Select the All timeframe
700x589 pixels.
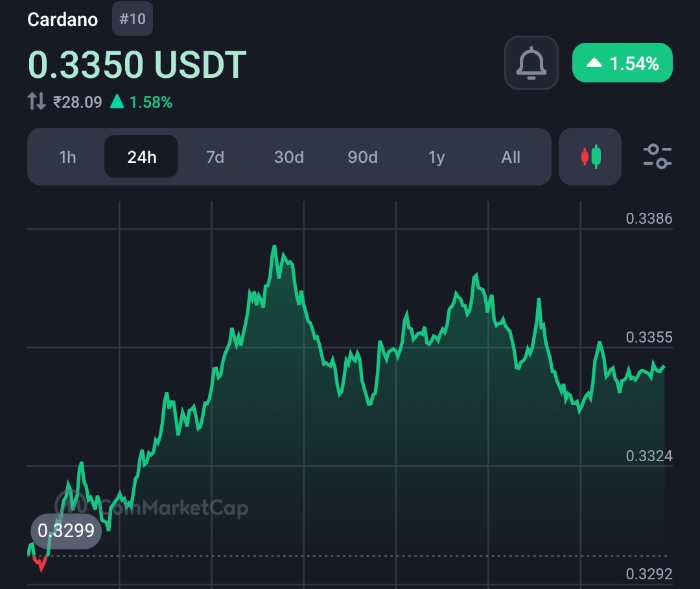click(511, 157)
